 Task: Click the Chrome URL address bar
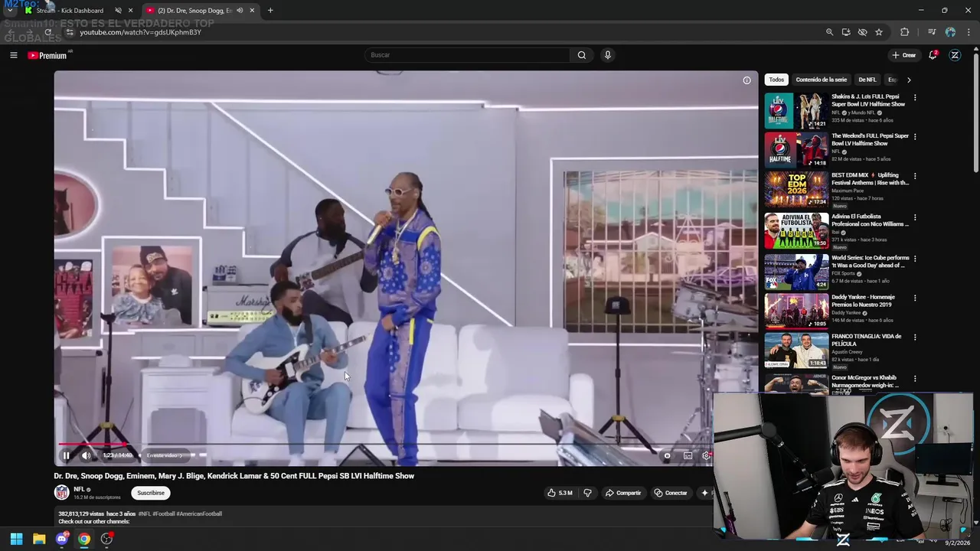(x=444, y=32)
